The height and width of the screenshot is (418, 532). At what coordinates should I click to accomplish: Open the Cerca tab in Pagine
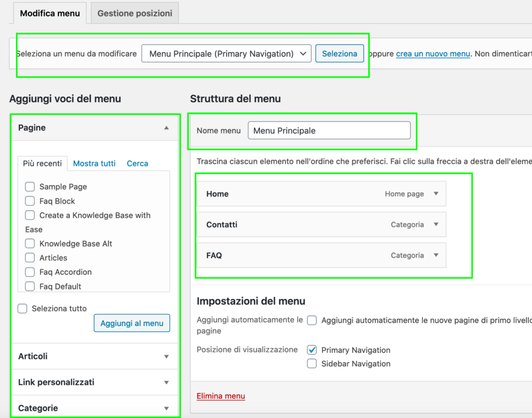137,163
